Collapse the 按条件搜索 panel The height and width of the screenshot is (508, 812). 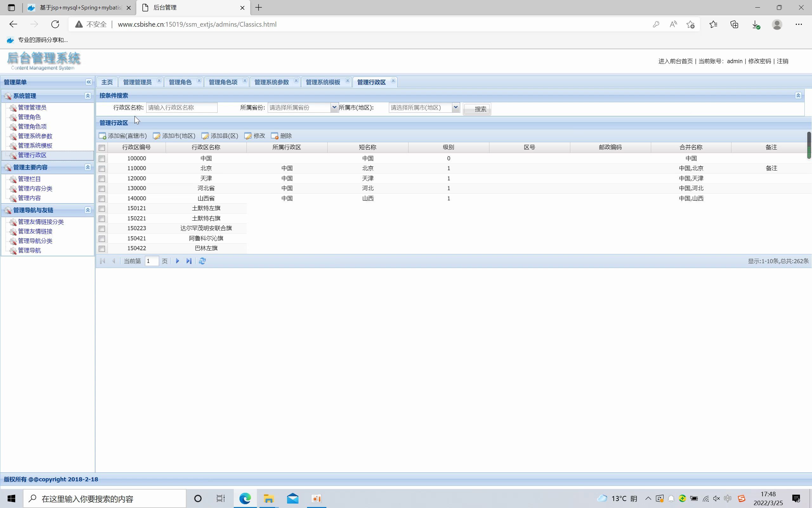(x=798, y=96)
